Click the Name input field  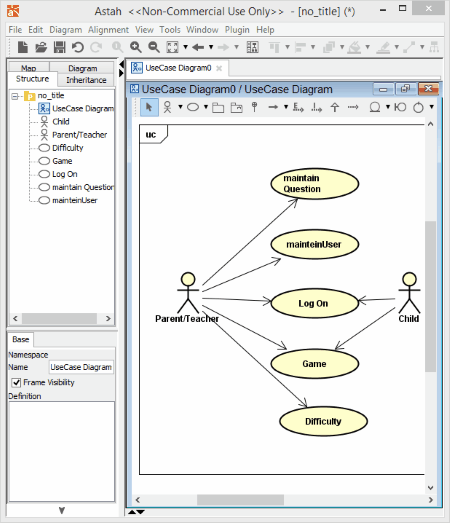pos(81,367)
